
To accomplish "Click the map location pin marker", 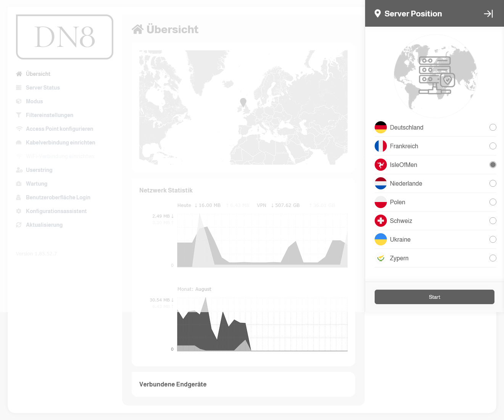I will point(243,102).
